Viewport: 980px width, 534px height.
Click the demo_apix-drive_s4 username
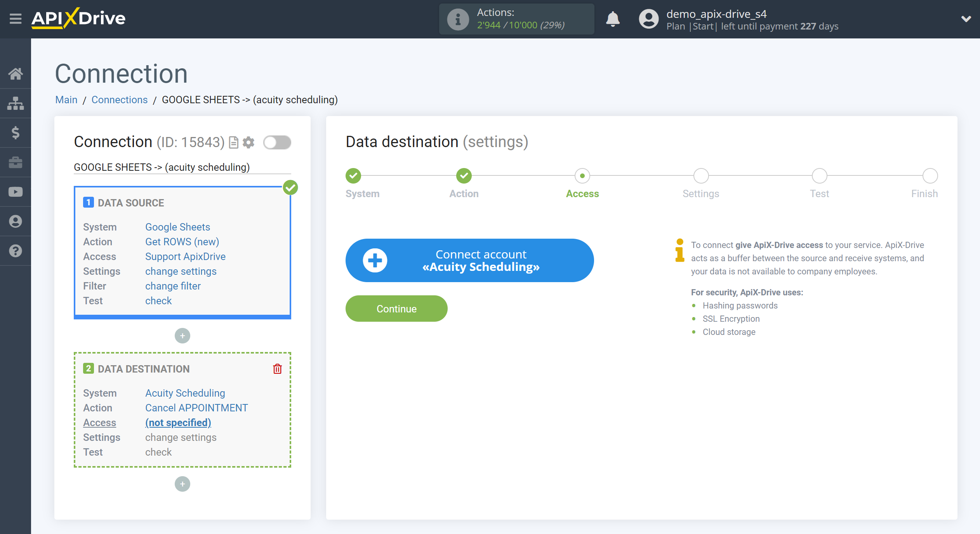pos(717,14)
